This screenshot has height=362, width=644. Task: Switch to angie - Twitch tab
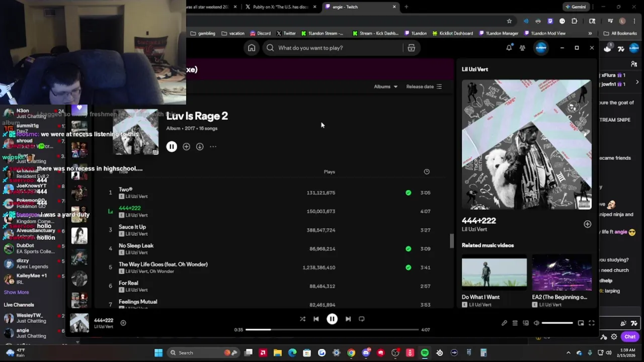pyautogui.click(x=360, y=7)
